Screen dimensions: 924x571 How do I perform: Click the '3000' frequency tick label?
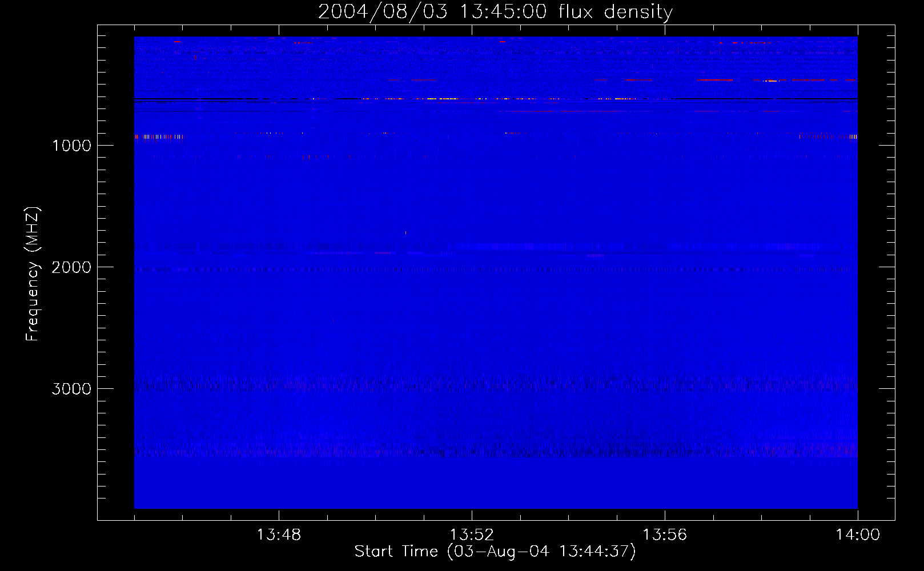(x=71, y=389)
